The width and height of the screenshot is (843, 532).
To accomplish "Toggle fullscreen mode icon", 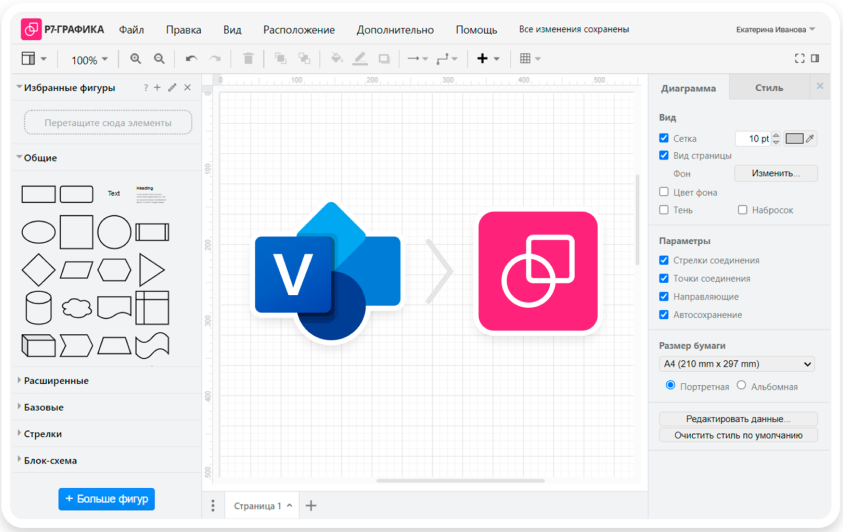I will 799,59.
